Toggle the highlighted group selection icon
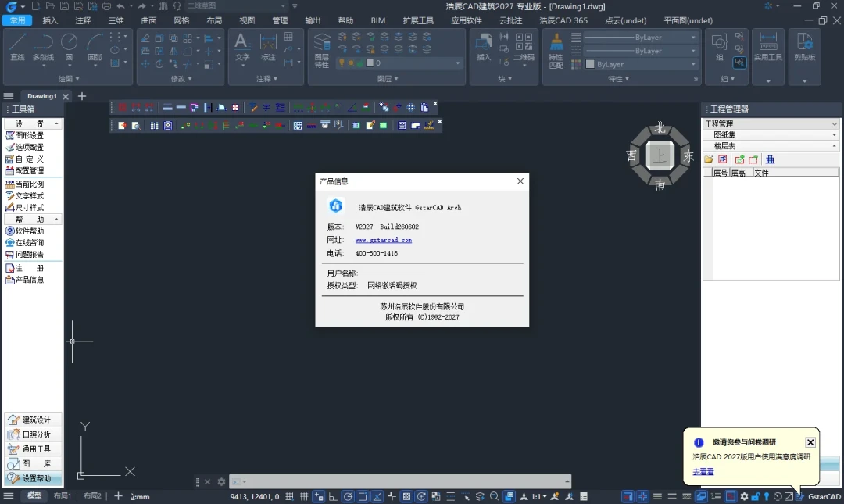The width and height of the screenshot is (844, 504). 739,63
